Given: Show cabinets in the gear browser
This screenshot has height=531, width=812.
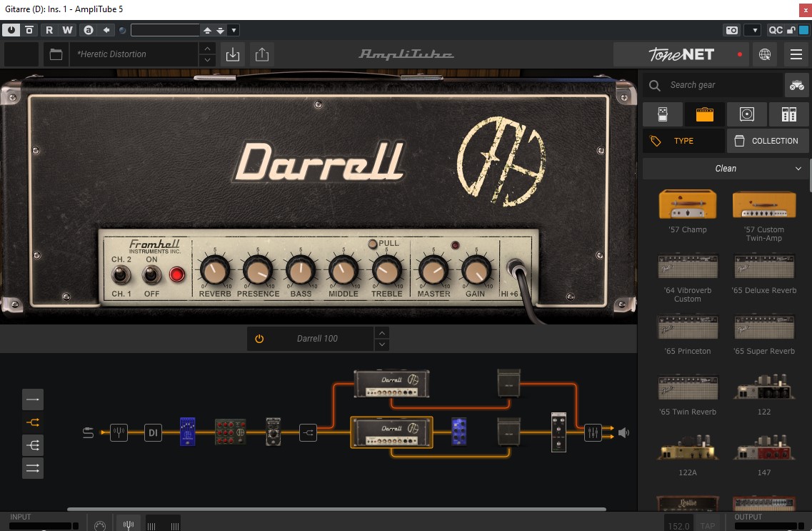Looking at the screenshot, I should [746, 114].
